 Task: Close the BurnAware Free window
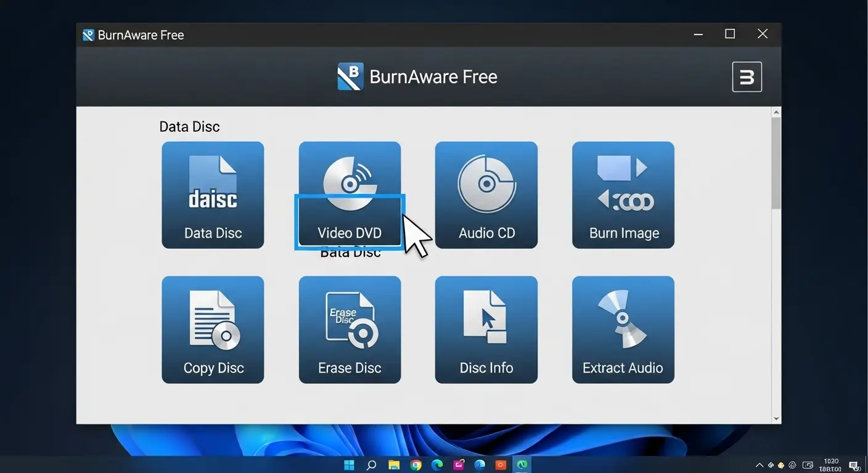[x=763, y=34]
